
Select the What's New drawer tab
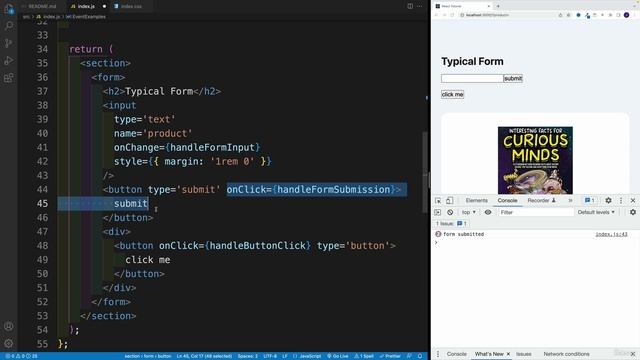489,354
